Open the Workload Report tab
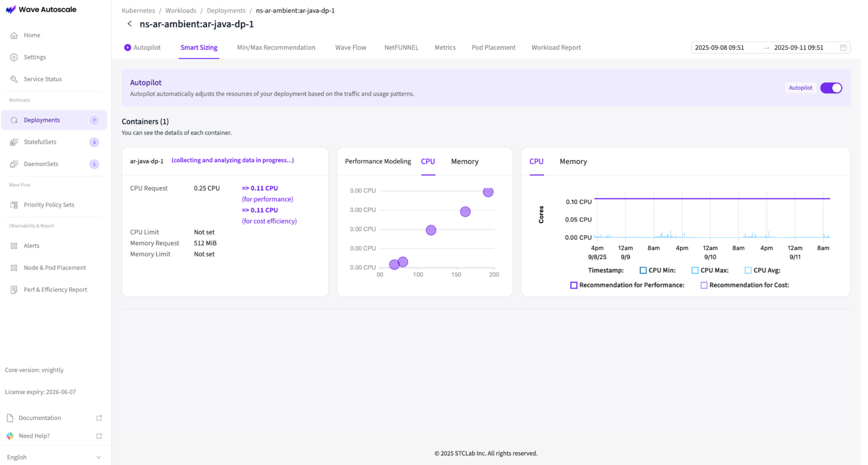 pos(556,47)
